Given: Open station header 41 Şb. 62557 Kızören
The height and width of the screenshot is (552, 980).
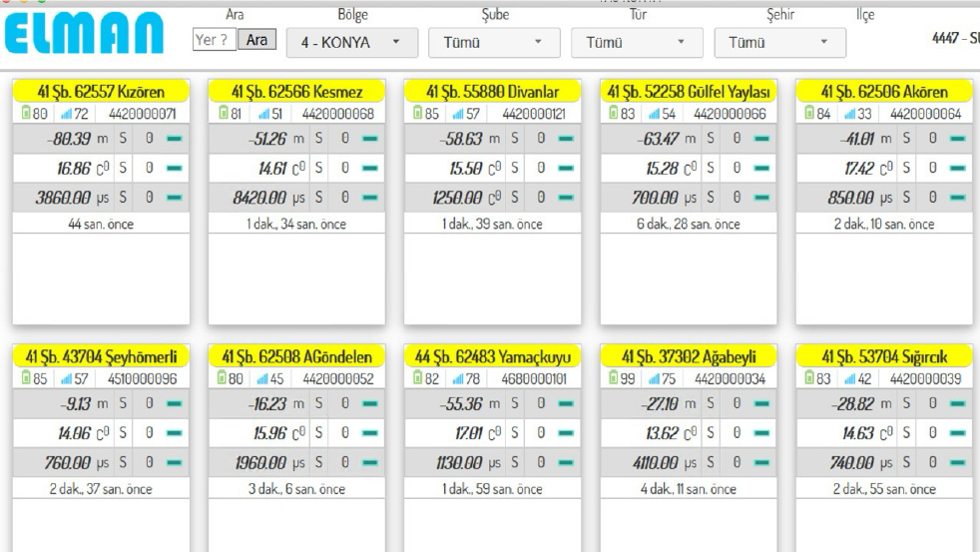Looking at the screenshot, I should pyautogui.click(x=101, y=92).
